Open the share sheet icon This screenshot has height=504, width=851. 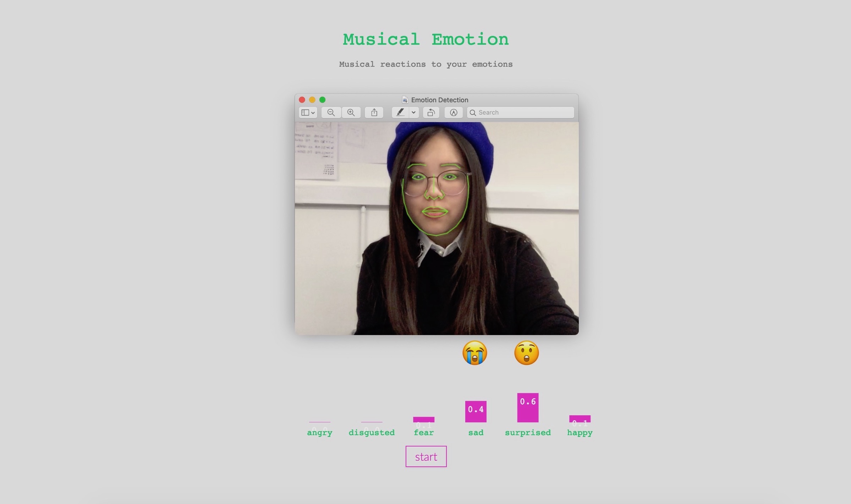374,113
